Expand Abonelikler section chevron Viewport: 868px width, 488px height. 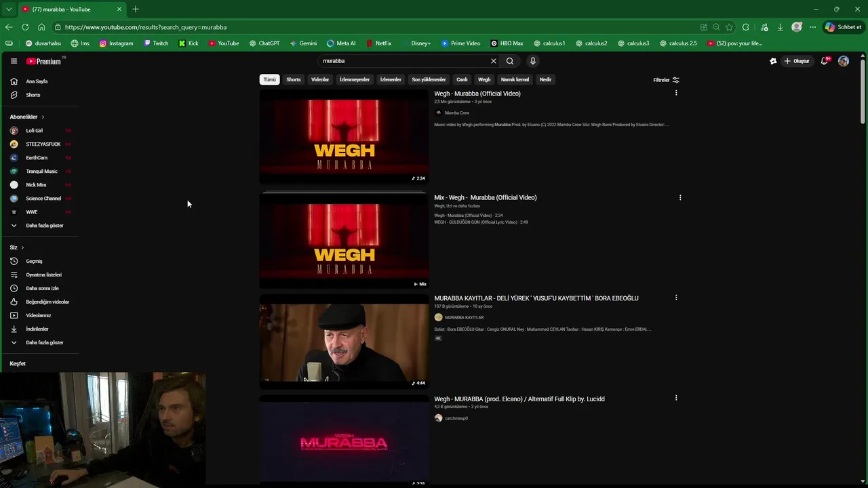[x=43, y=117]
